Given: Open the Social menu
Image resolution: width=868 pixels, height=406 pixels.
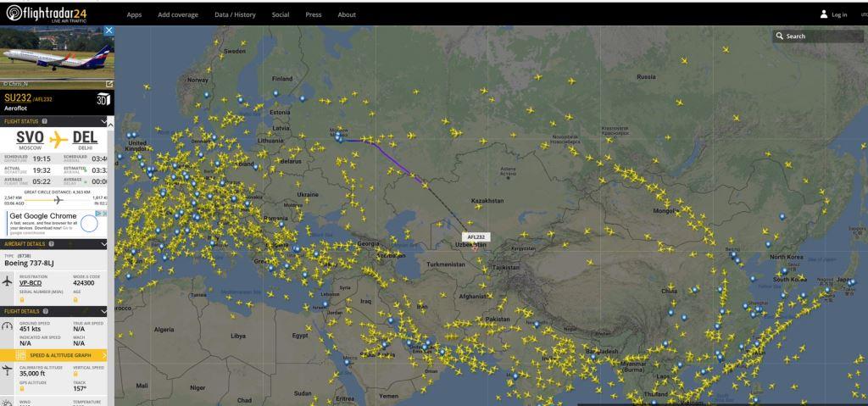Looking at the screenshot, I should [280, 15].
